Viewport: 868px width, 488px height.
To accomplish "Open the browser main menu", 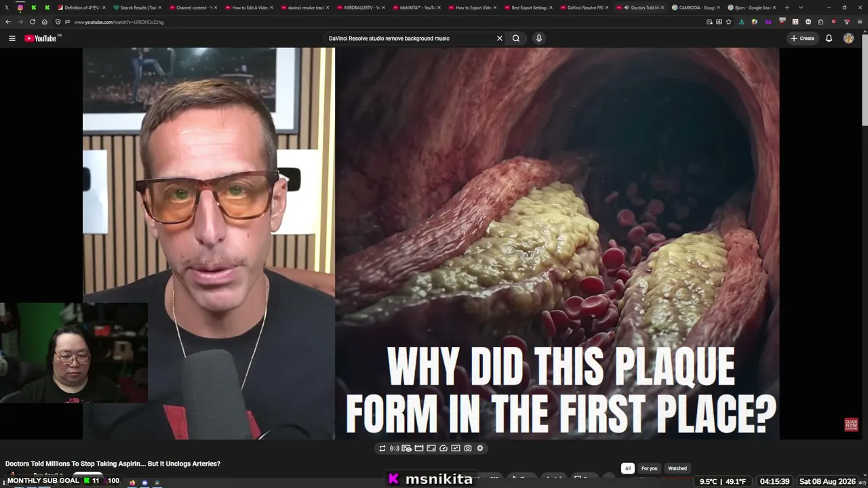I will point(859,22).
